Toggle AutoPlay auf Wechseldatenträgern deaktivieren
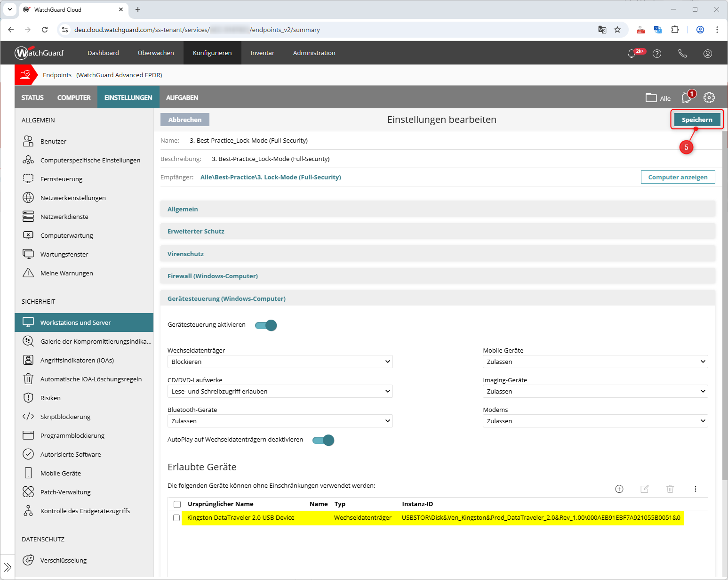The width and height of the screenshot is (728, 580). coord(323,440)
